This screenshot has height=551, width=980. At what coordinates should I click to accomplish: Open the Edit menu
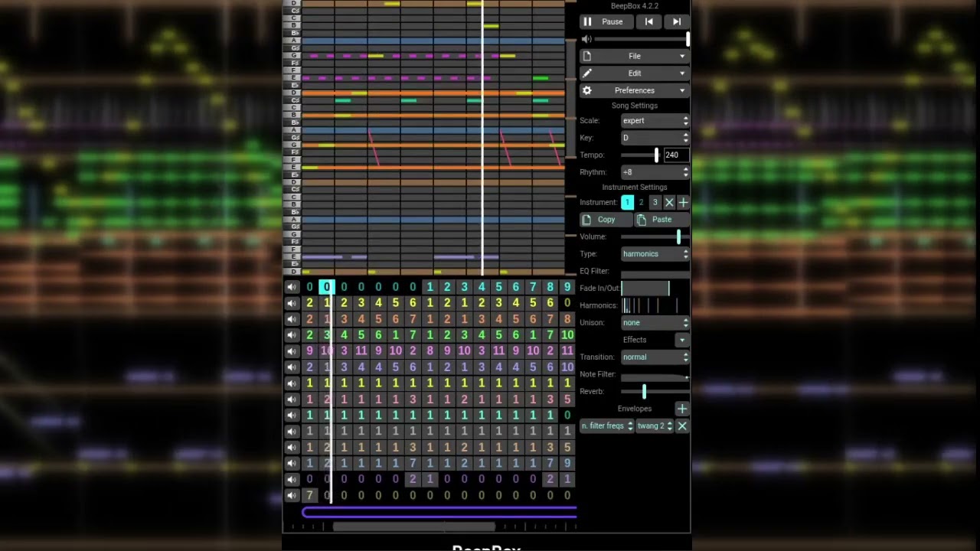pos(635,73)
